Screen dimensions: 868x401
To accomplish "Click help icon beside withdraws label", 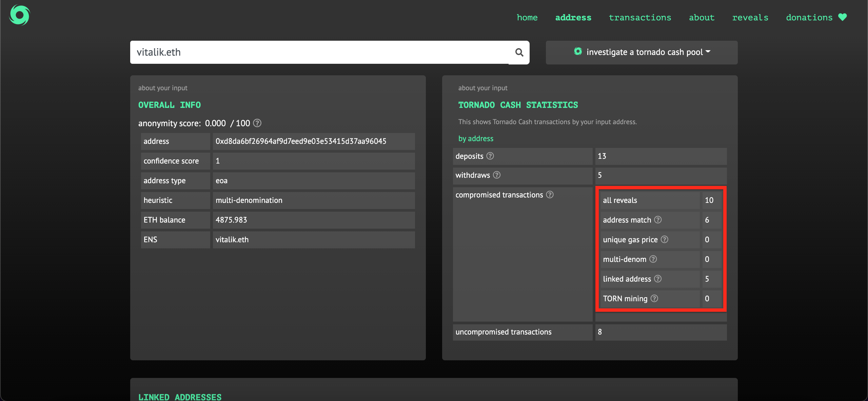I will click(497, 175).
